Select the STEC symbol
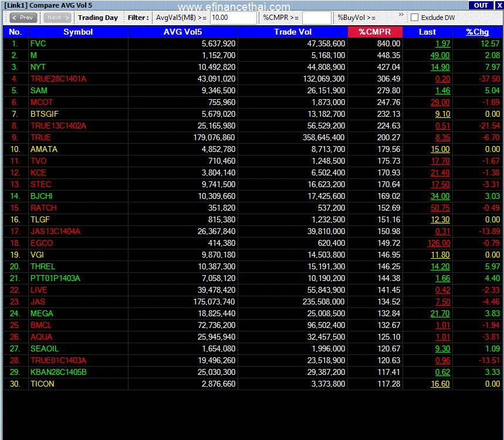 pos(41,184)
